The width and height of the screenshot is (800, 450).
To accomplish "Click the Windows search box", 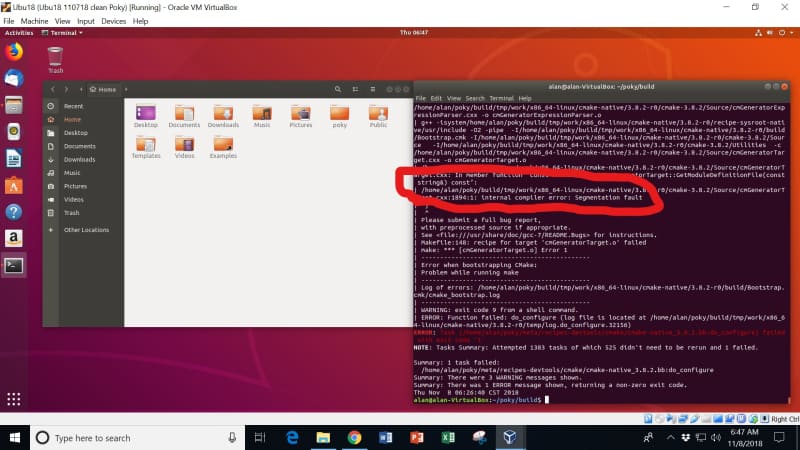I will click(x=137, y=438).
